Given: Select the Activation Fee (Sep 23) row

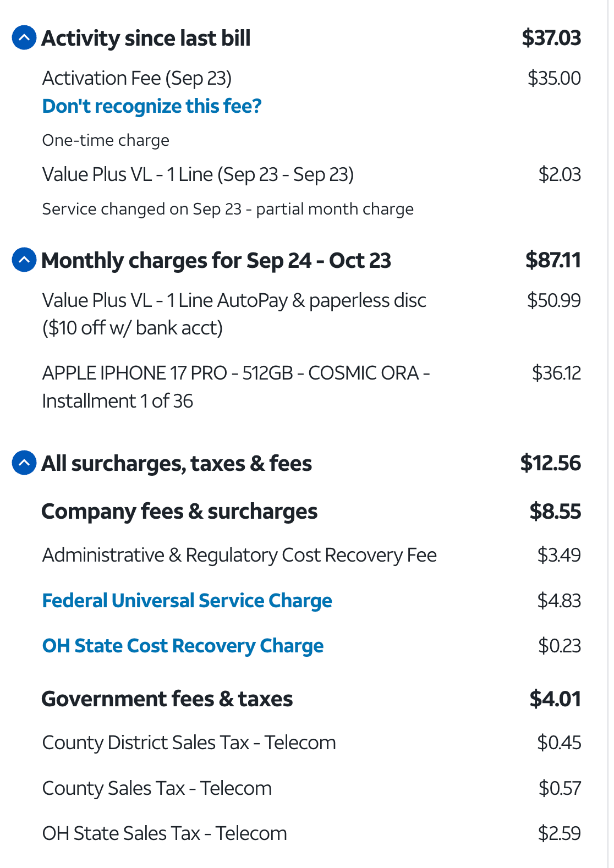Looking at the screenshot, I should (x=137, y=79).
